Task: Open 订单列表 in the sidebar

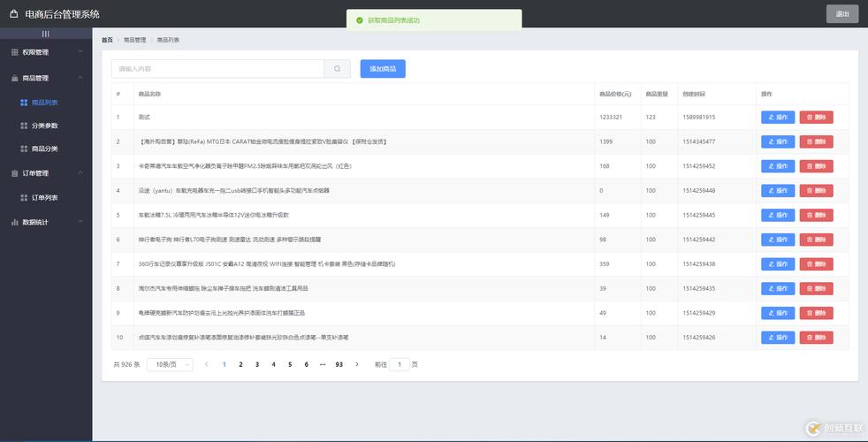Action: point(45,197)
